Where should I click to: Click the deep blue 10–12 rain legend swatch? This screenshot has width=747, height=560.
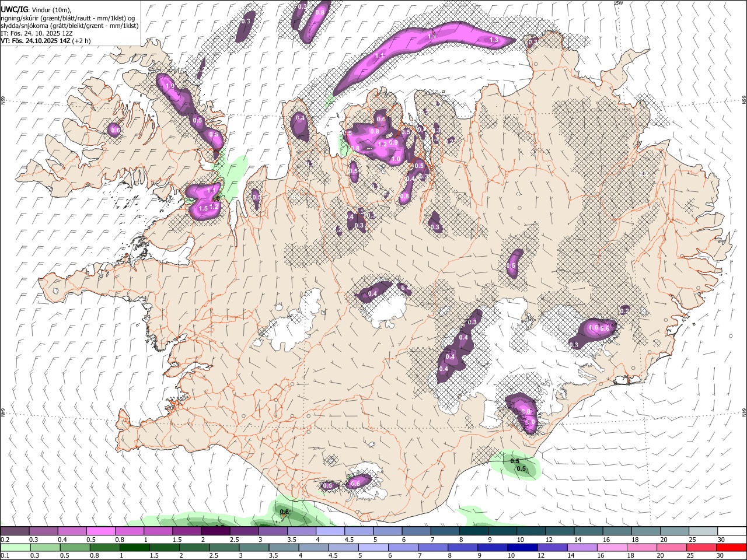[523, 547]
